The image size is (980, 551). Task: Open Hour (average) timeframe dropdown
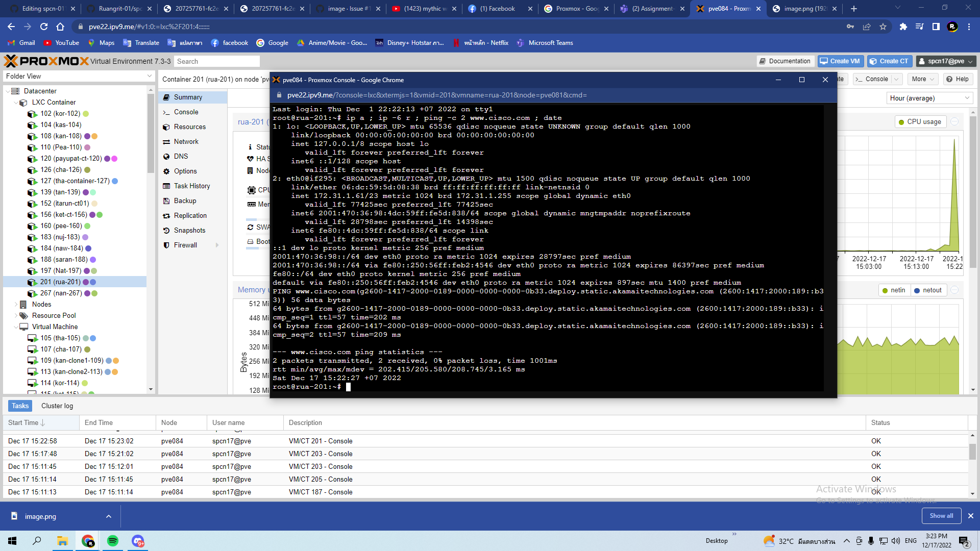pyautogui.click(x=929, y=98)
